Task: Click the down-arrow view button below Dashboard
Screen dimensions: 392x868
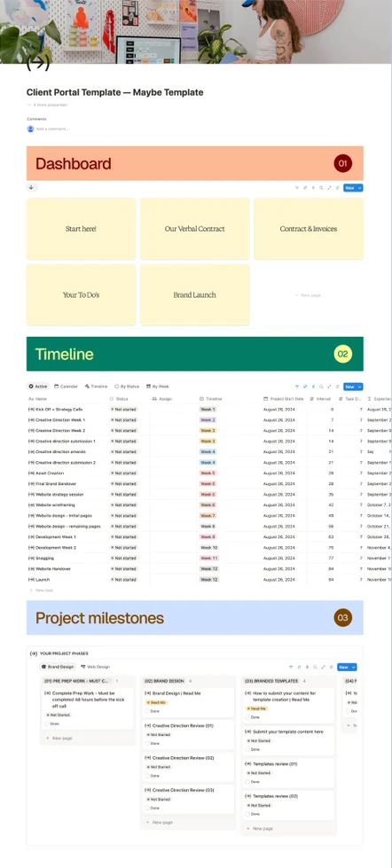Action: coord(31,187)
